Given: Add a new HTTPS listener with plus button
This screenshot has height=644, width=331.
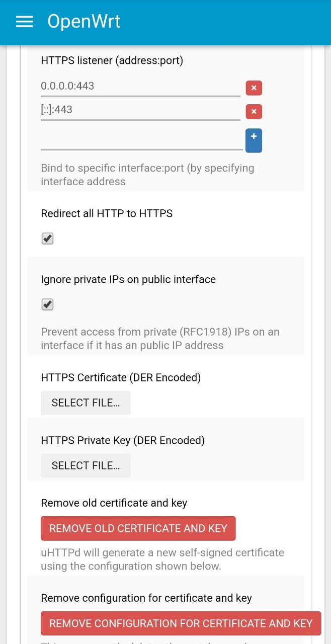Looking at the screenshot, I should (254, 140).
